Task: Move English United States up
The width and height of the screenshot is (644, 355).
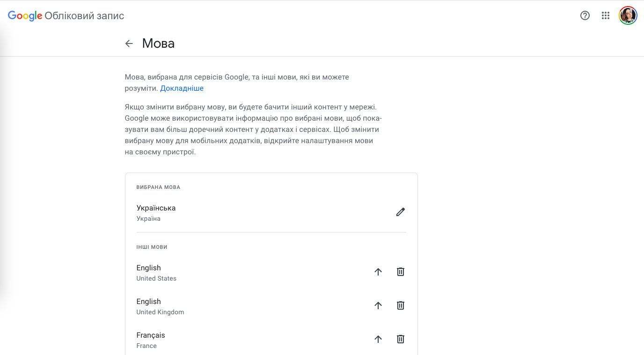Action: coord(378,272)
